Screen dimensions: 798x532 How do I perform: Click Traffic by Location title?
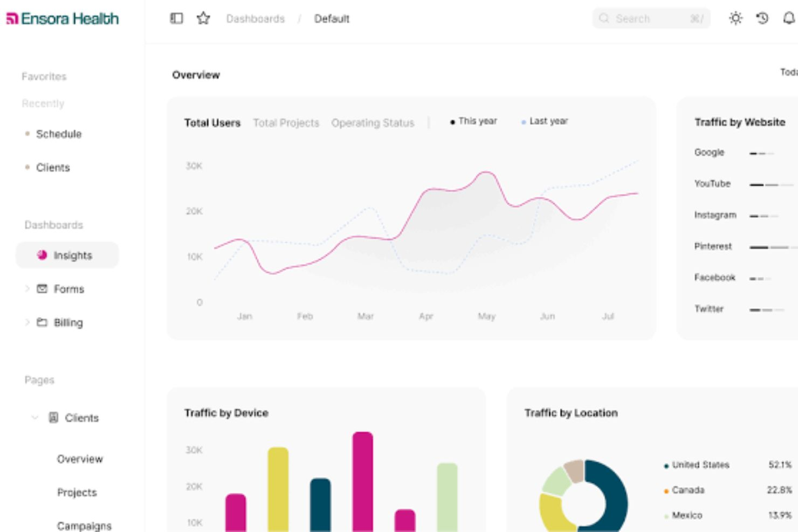571,413
